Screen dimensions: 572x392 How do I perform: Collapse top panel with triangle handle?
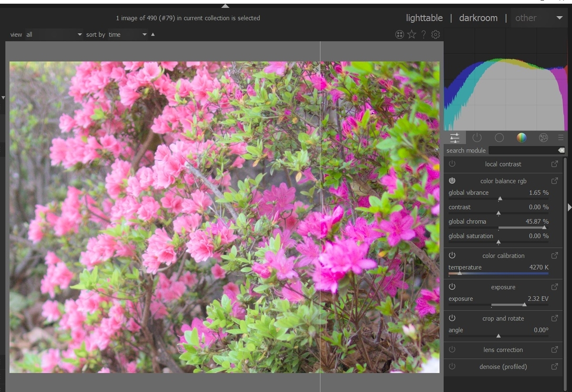225,6
